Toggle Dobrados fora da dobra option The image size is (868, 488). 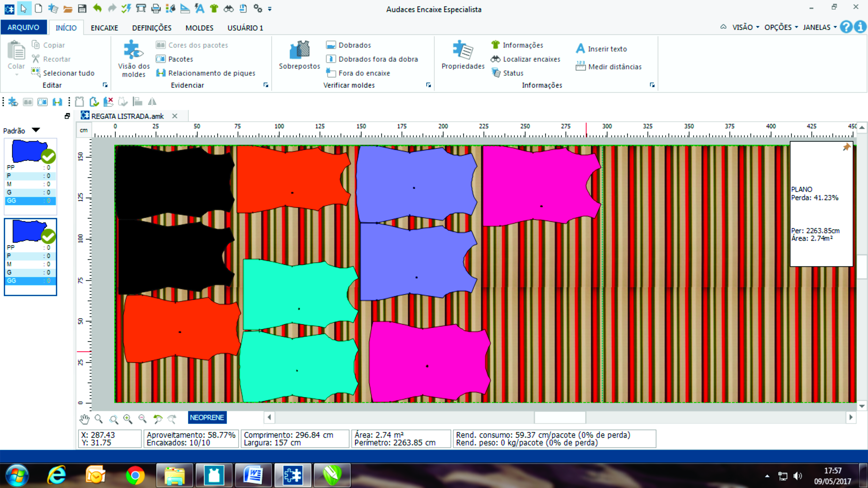(372, 59)
